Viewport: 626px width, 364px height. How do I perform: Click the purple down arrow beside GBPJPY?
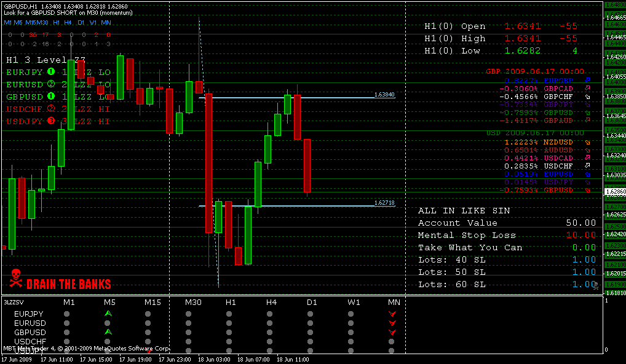click(x=587, y=105)
